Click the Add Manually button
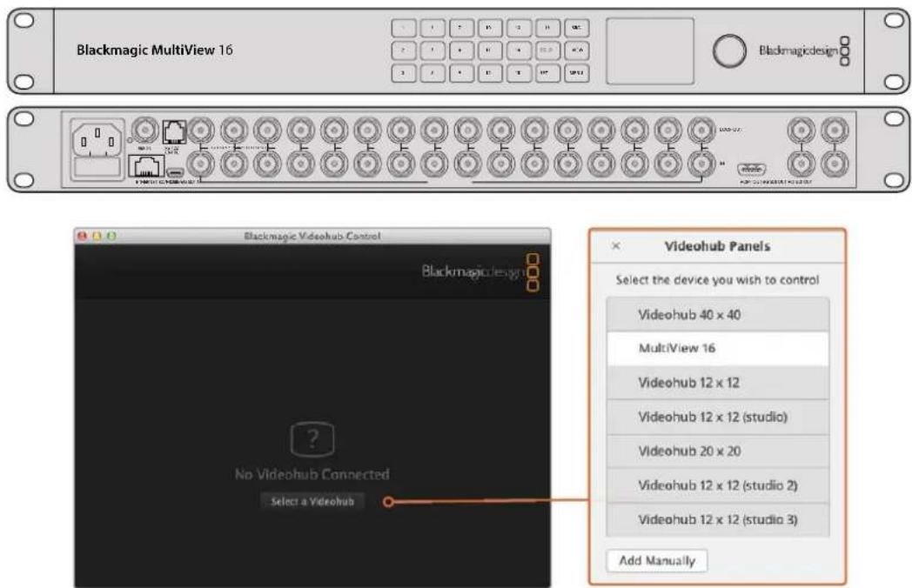The height and width of the screenshot is (588, 912). coord(657,561)
